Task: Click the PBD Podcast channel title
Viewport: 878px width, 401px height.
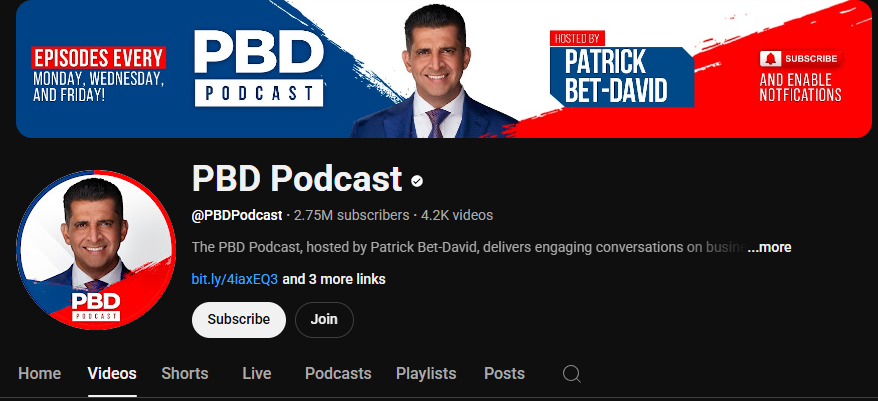Action: [297, 179]
